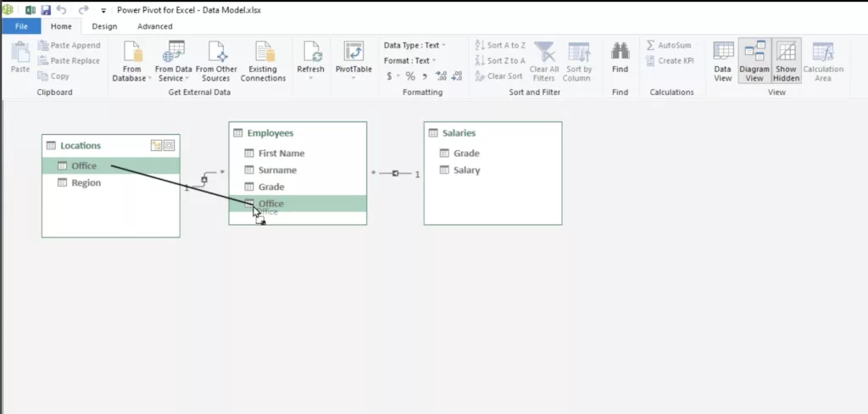
Task: Click Maximize icon on Locations table
Action: click(x=170, y=146)
